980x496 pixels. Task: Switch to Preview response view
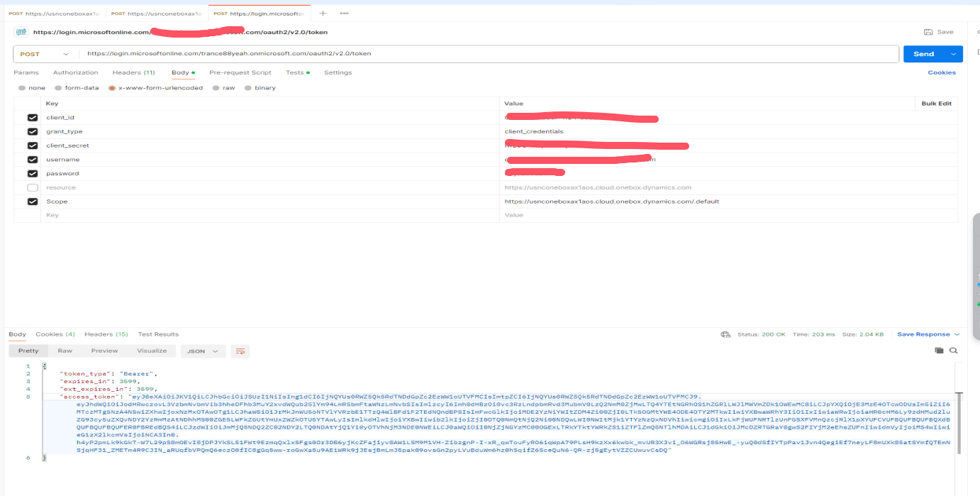click(x=104, y=351)
